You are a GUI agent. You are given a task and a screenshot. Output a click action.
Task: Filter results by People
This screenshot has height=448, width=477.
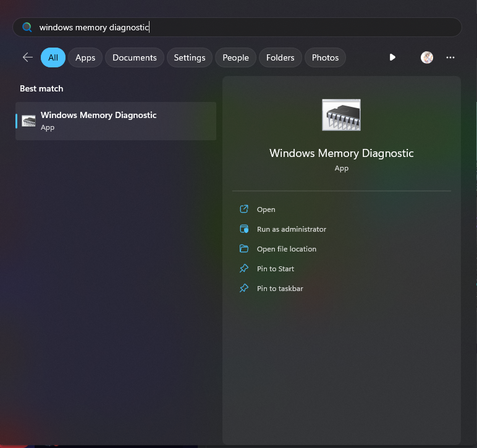click(235, 57)
